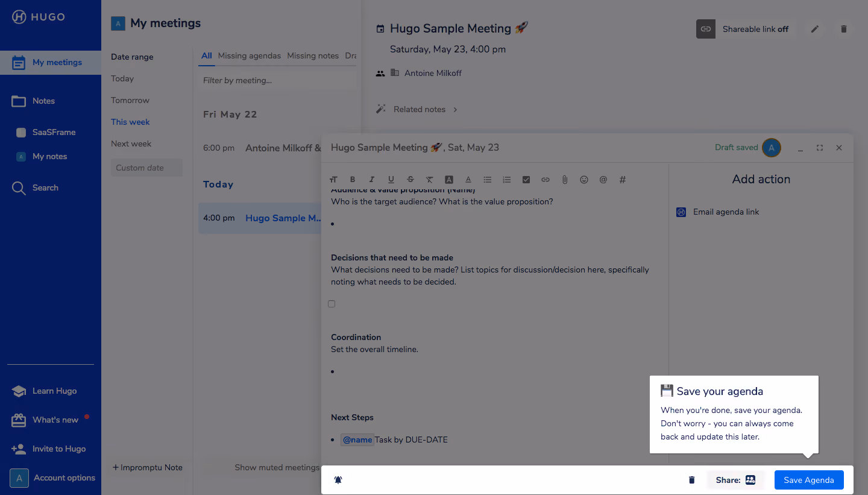This screenshot has width=868, height=495.
Task: Expand the Related notes chevron
Action: click(x=455, y=109)
